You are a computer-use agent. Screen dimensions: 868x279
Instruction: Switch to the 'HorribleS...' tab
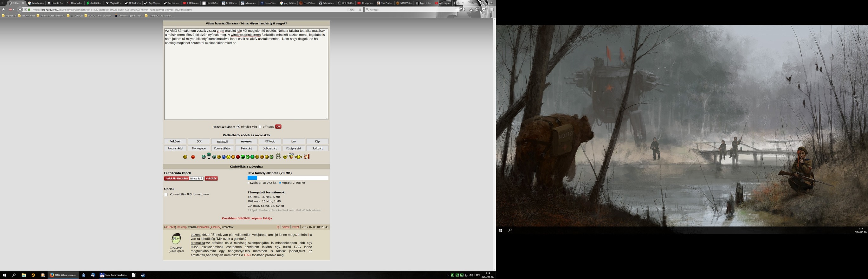[x=210, y=3]
